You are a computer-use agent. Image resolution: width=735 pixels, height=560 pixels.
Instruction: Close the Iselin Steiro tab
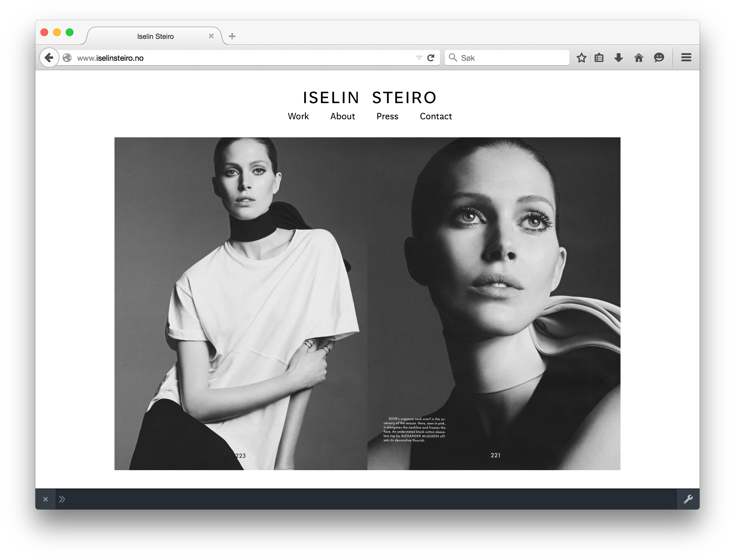(211, 36)
